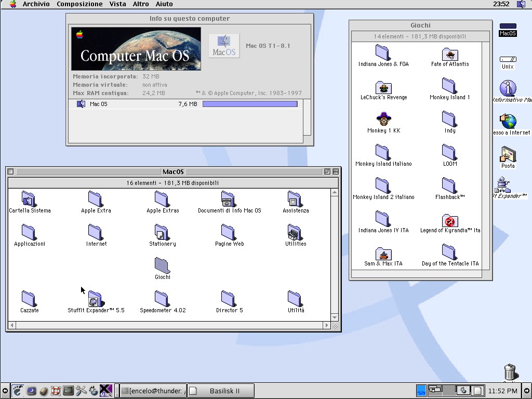Open the terminal launcher in the panel

click(x=68, y=391)
